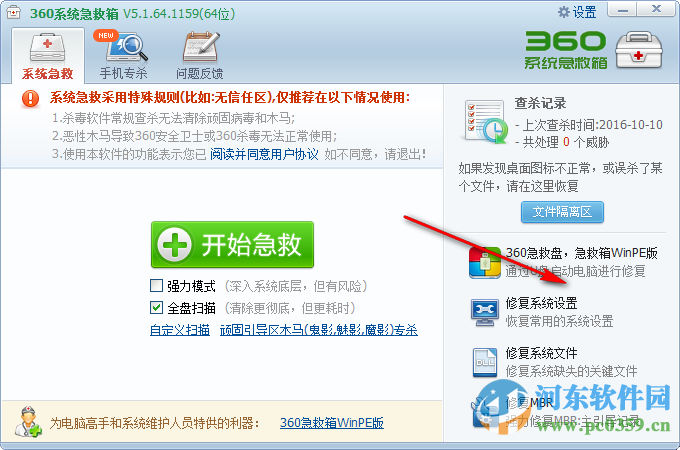Open the 顽固引导区木马专杀 link
The height and width of the screenshot is (450, 680).
(x=319, y=330)
